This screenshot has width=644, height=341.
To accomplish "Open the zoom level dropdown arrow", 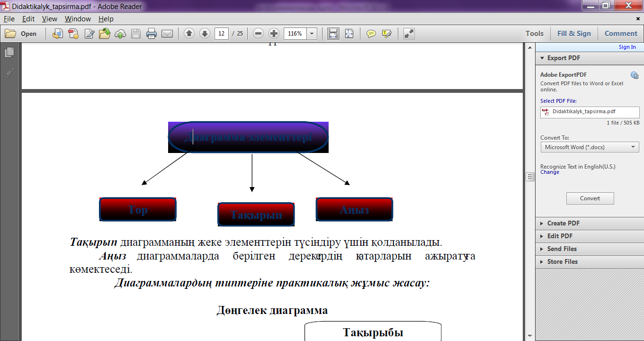I will pos(312,34).
